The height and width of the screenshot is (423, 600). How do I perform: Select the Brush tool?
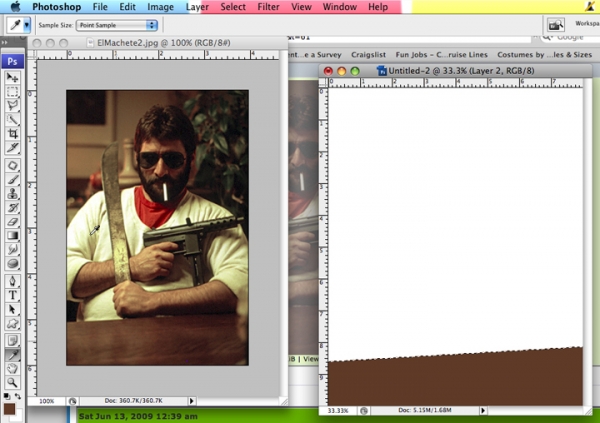click(12, 179)
